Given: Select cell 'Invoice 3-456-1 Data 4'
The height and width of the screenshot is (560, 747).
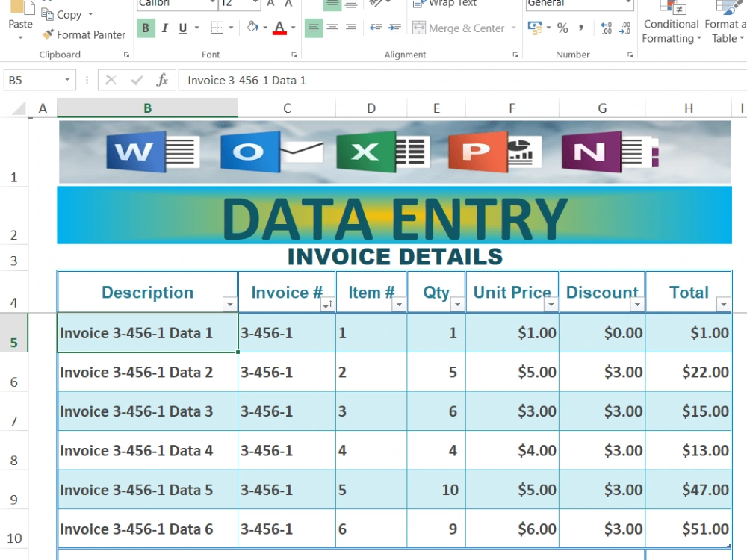Looking at the screenshot, I should click(148, 450).
